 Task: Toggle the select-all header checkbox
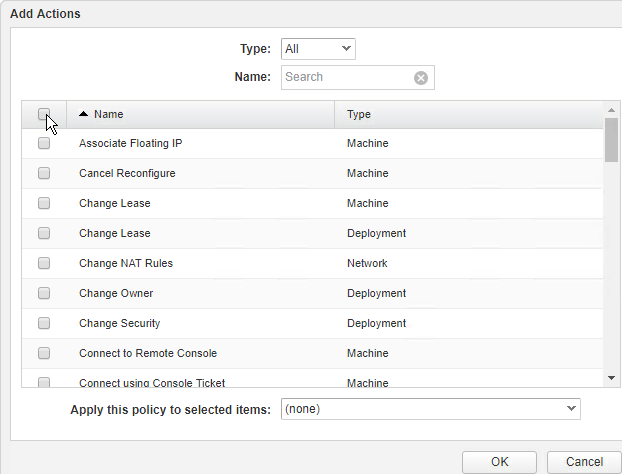pyautogui.click(x=44, y=114)
